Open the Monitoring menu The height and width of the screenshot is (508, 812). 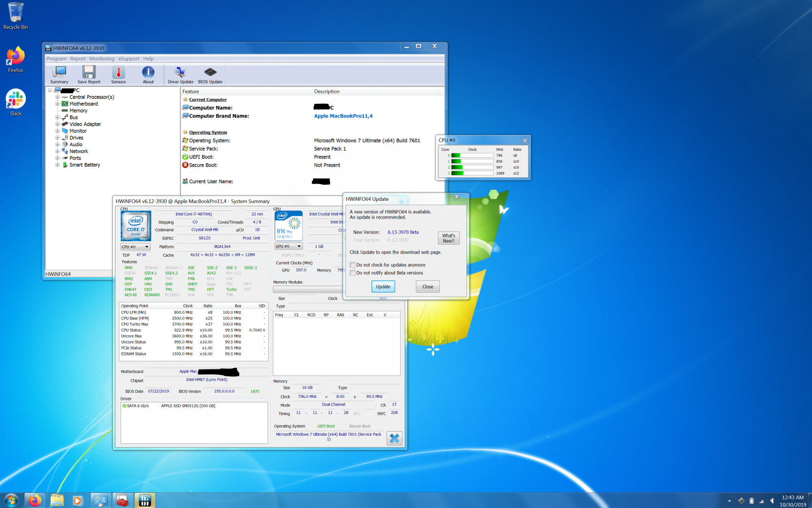pyautogui.click(x=101, y=59)
